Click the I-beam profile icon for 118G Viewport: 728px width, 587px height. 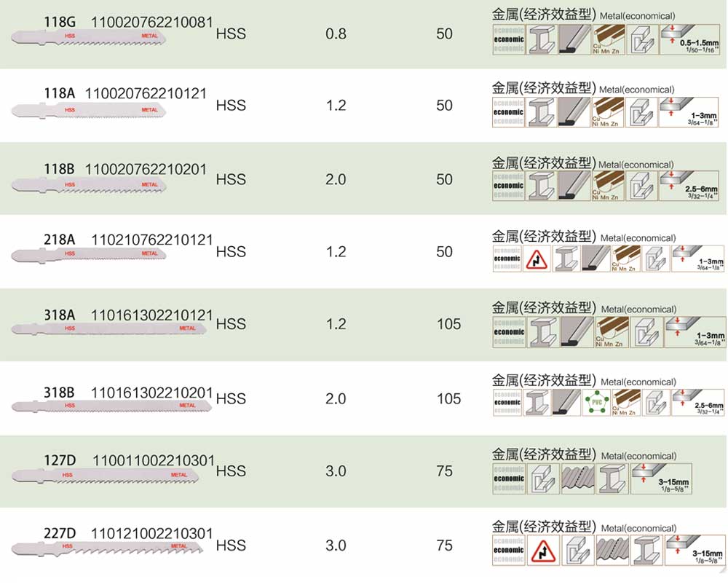[542, 40]
